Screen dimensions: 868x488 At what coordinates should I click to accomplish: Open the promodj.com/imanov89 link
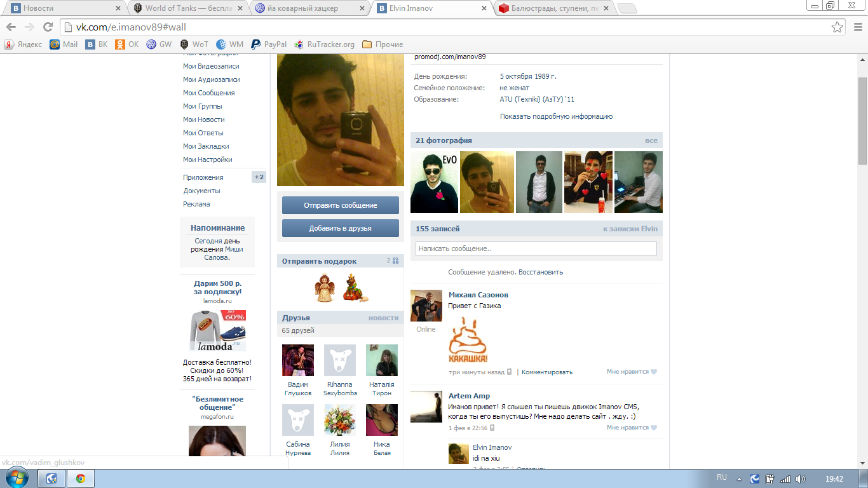click(450, 57)
